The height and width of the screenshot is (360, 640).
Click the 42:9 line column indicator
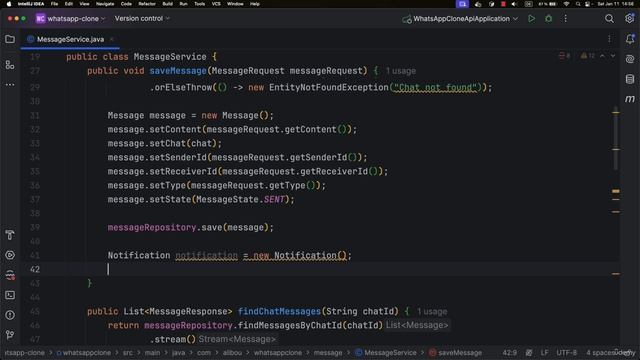(509, 353)
